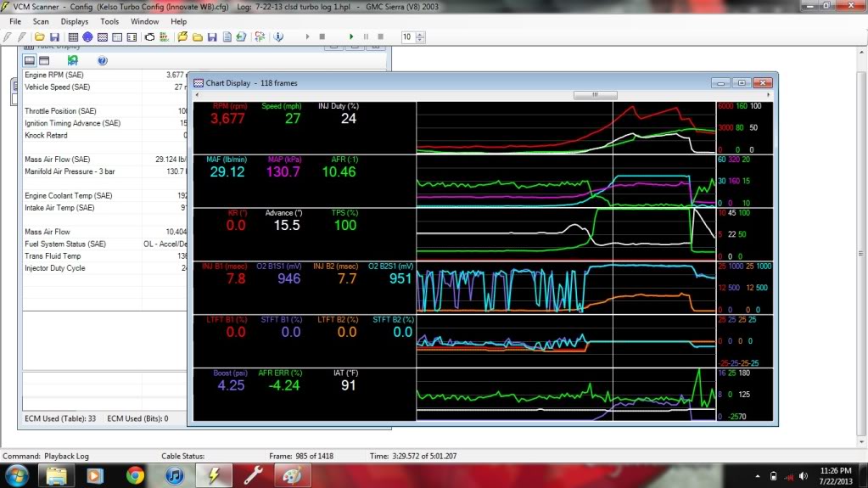Click the plain yellow folder log icon

point(198,37)
